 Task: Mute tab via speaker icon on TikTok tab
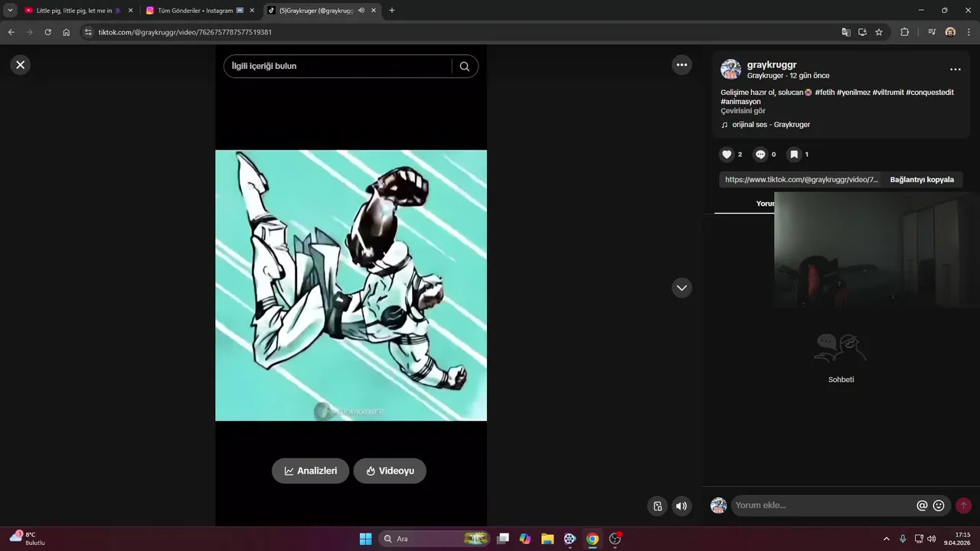(361, 11)
